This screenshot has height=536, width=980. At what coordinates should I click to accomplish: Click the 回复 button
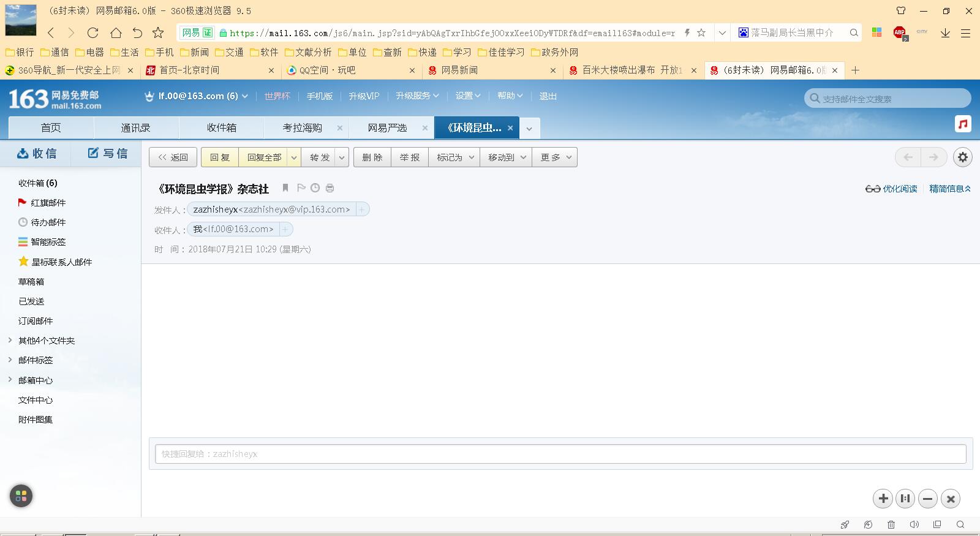(220, 157)
